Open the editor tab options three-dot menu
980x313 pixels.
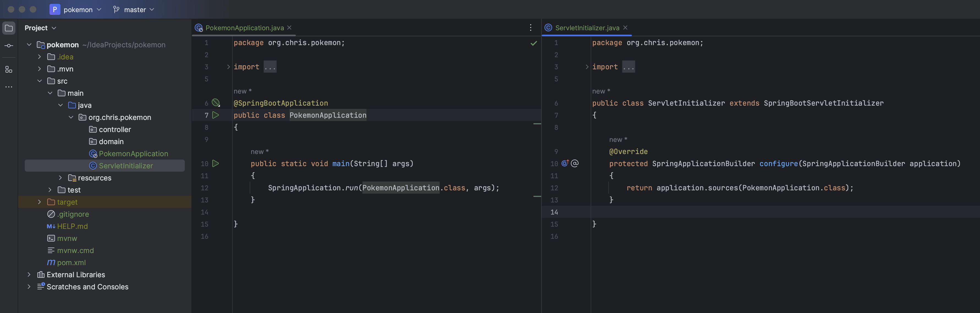(x=531, y=28)
